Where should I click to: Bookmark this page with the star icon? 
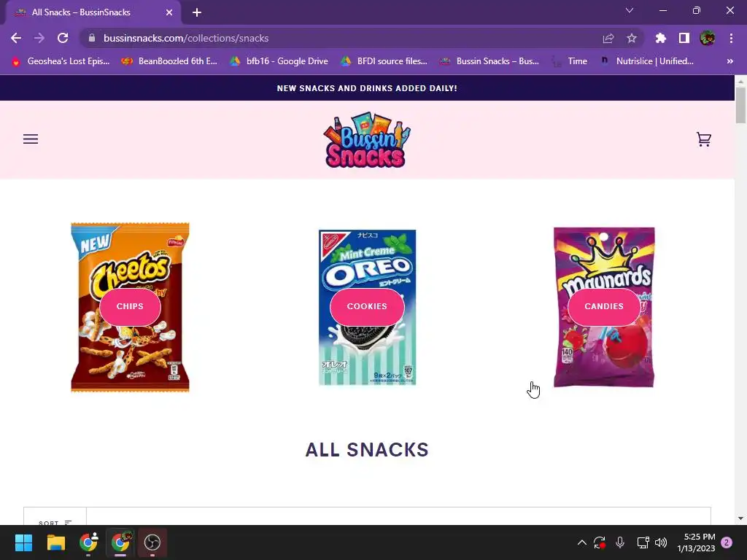(x=631, y=38)
